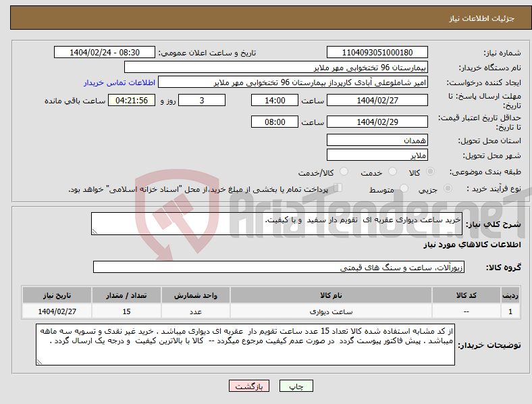Click the کد کالا column header
The width and height of the screenshot is (532, 404).
click(x=467, y=295)
